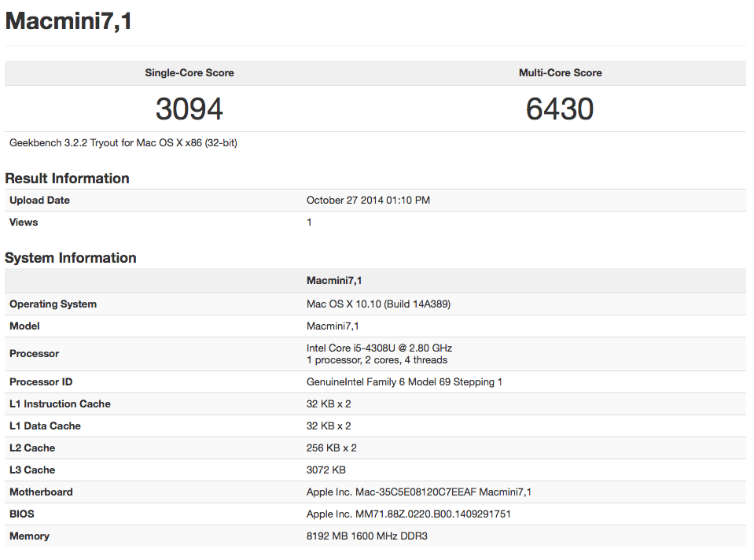Click the Result Information section heading
Viewport: 754px width, 560px height.
[67, 179]
